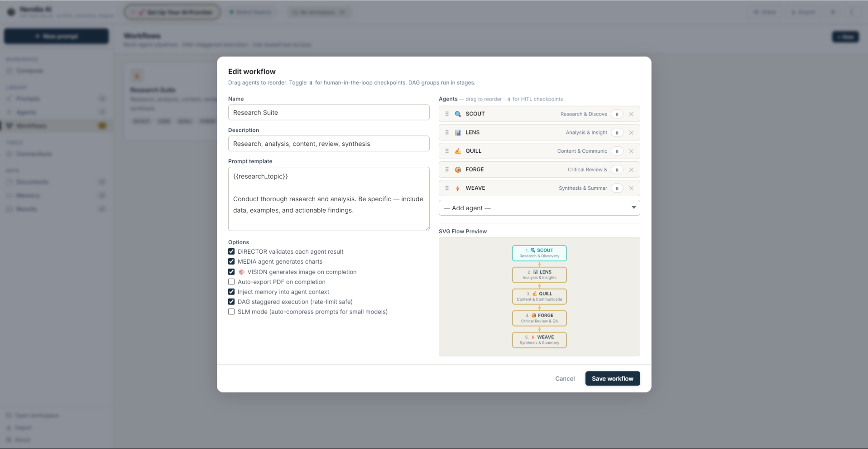Toggle HITL checkpoint pause for LENS
868x449 pixels.
617,133
